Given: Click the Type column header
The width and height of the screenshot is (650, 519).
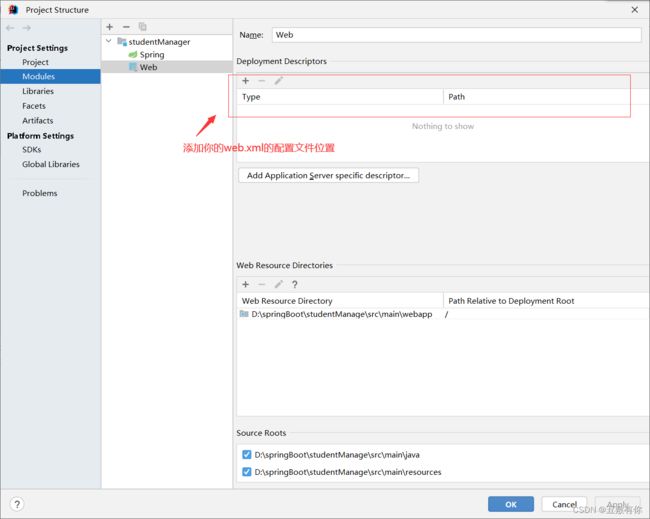Looking at the screenshot, I should 340,97.
